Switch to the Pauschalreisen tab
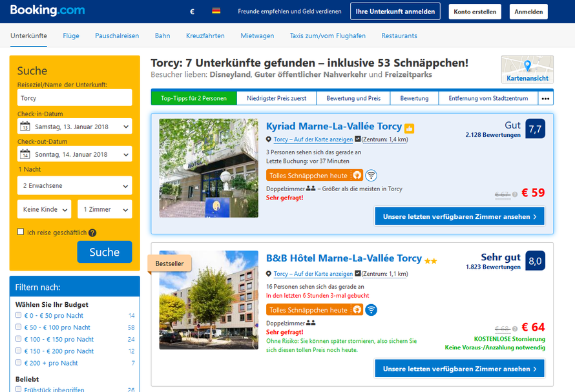 pos(117,36)
